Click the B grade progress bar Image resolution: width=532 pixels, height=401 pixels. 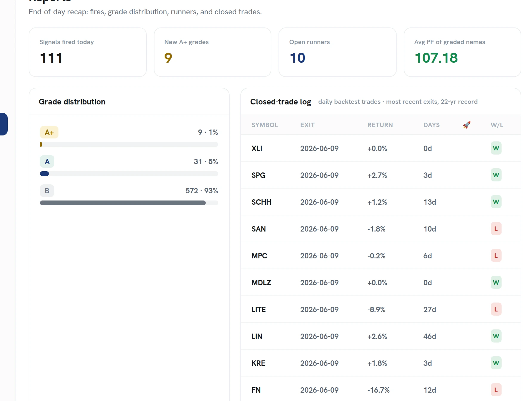[129, 203]
